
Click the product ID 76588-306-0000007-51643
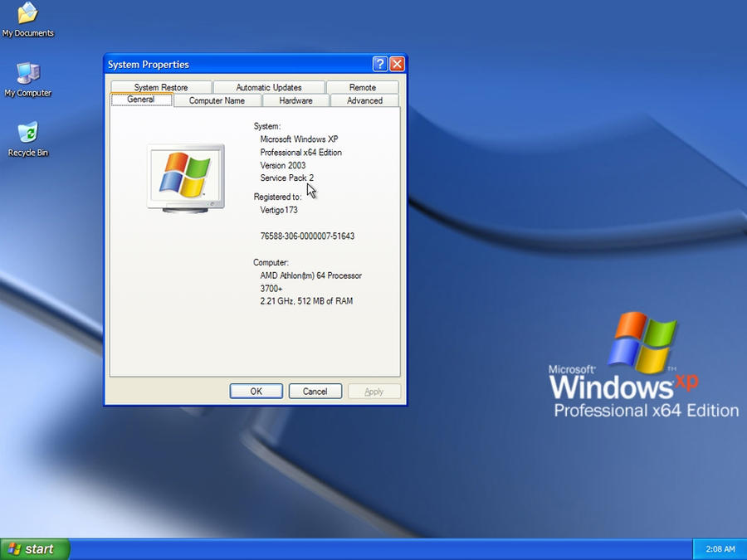[307, 236]
